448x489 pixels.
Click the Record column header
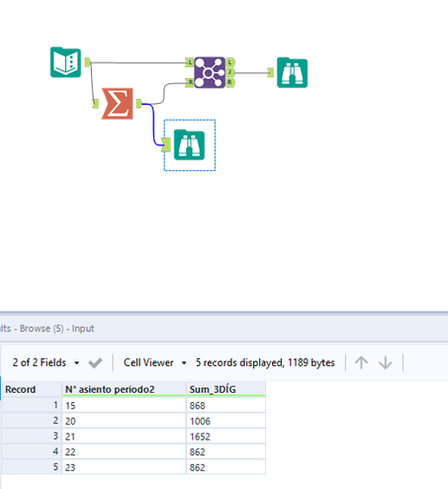click(32, 389)
